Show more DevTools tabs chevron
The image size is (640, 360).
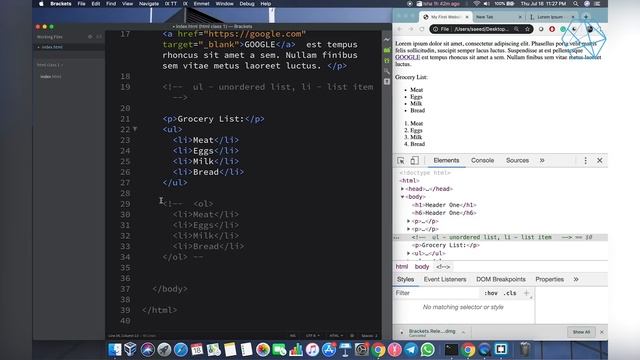pyautogui.click(x=542, y=160)
